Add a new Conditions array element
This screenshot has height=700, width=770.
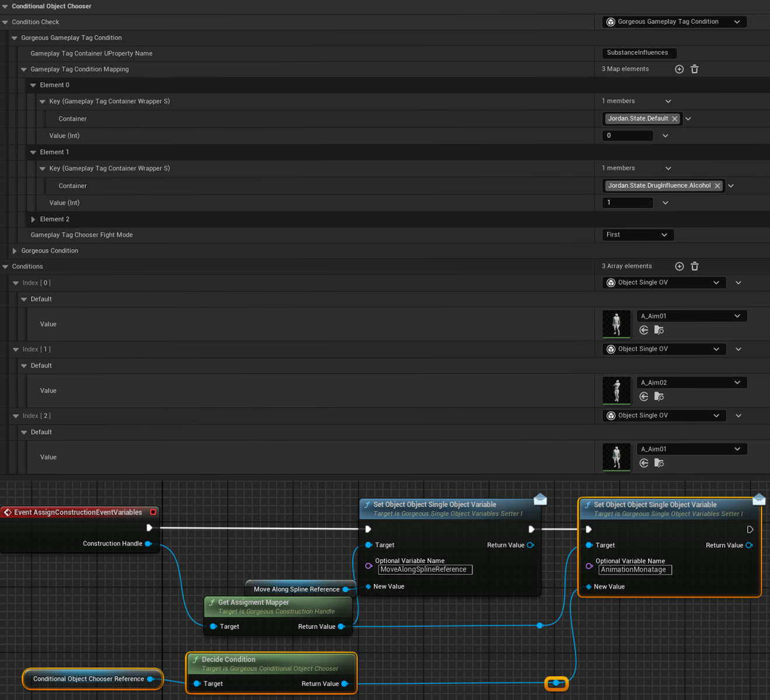click(x=679, y=267)
